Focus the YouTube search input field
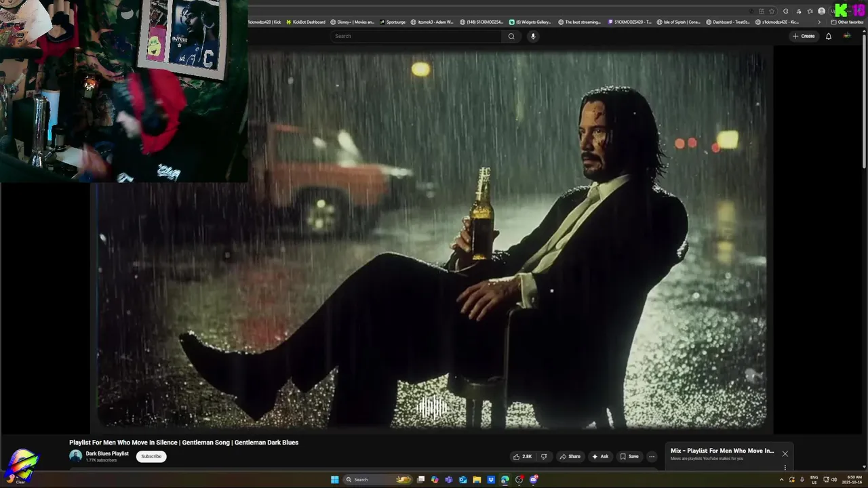This screenshot has width=868, height=488. tap(416, 36)
